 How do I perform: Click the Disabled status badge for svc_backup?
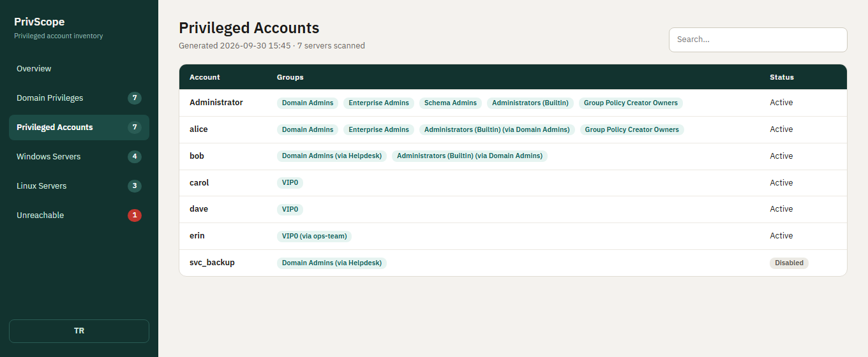(789, 263)
